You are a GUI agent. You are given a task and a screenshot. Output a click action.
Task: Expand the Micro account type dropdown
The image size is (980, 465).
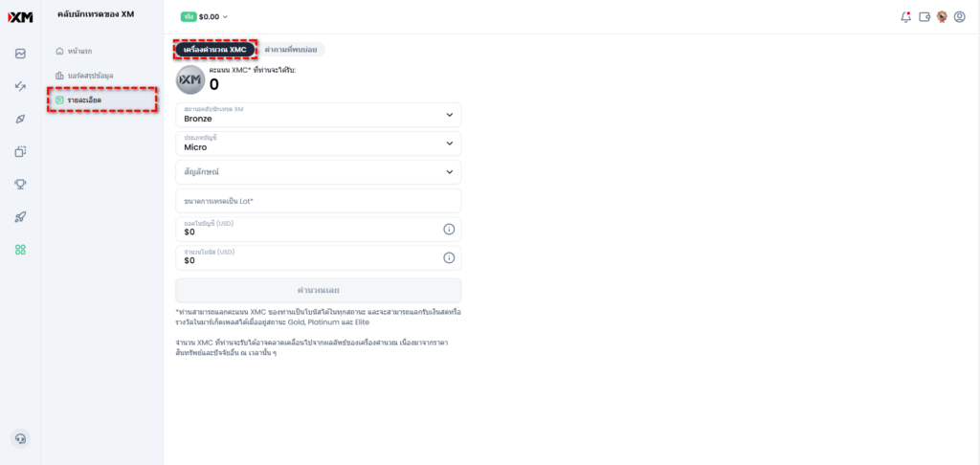coord(318,144)
